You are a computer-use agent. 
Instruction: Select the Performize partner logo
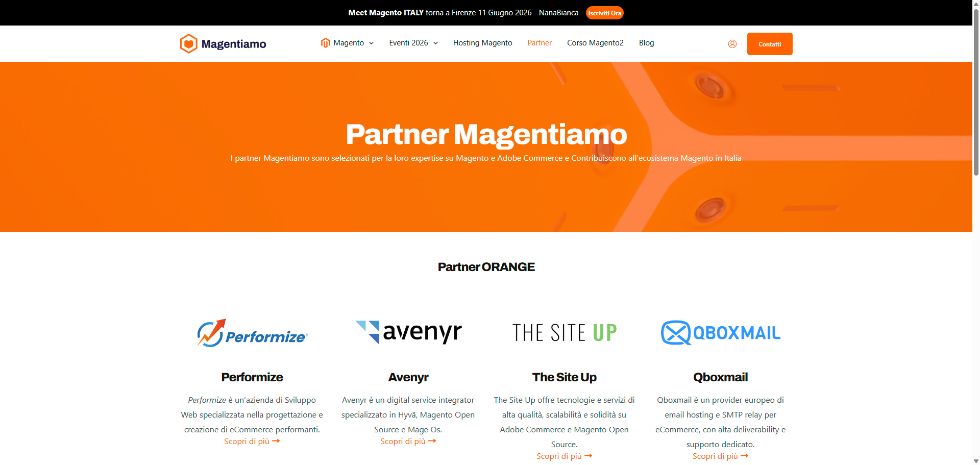tap(252, 332)
